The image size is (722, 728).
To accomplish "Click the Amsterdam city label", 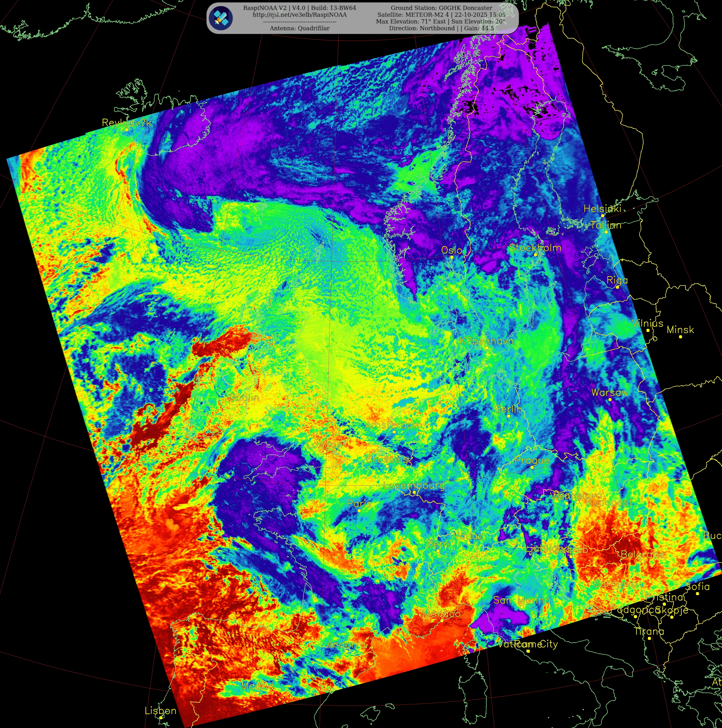I will pos(394,425).
